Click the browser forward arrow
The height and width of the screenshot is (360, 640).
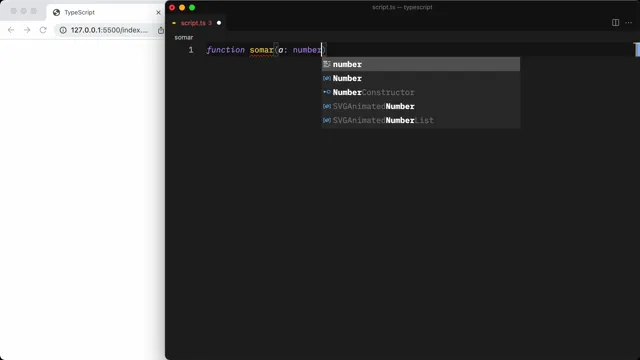coord(27,30)
